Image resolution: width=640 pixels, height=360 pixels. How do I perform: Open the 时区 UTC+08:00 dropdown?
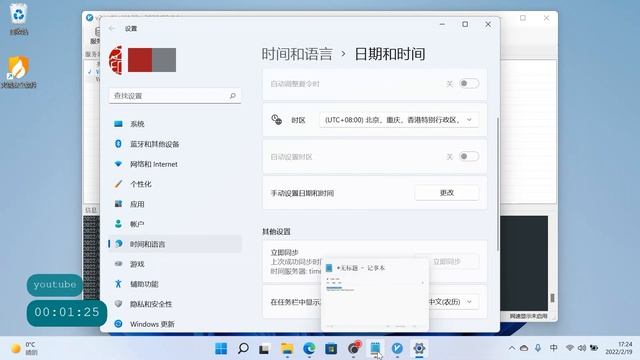click(x=399, y=120)
